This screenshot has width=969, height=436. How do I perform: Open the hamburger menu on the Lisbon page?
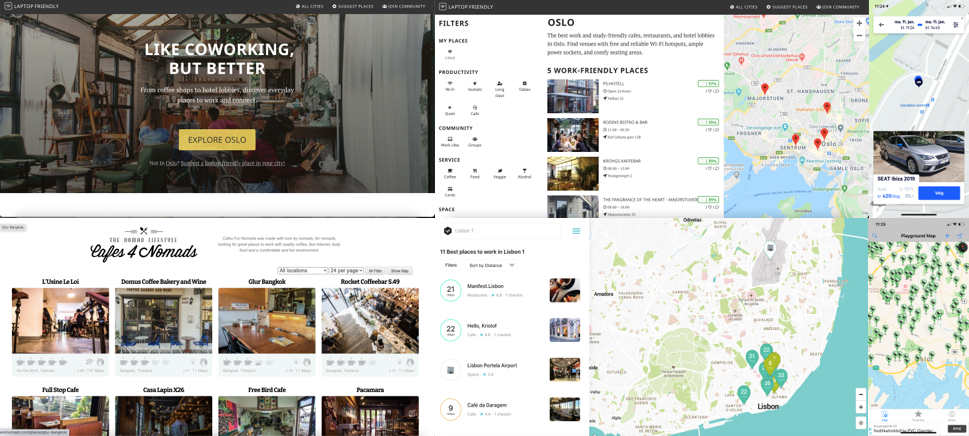click(576, 231)
